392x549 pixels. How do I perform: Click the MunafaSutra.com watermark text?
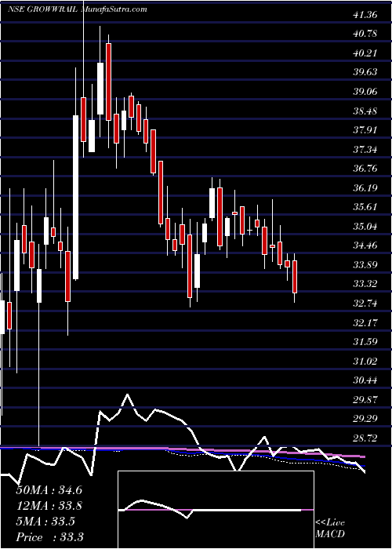(114, 9)
